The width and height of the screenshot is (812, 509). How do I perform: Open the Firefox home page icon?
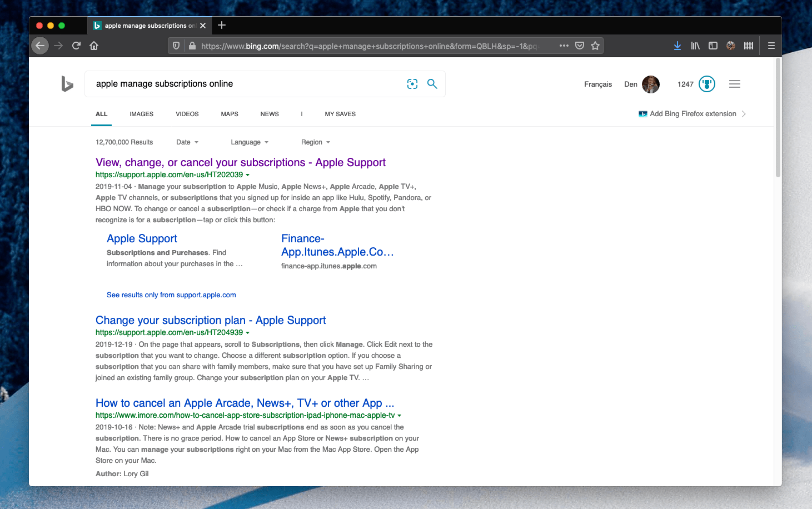tap(94, 46)
